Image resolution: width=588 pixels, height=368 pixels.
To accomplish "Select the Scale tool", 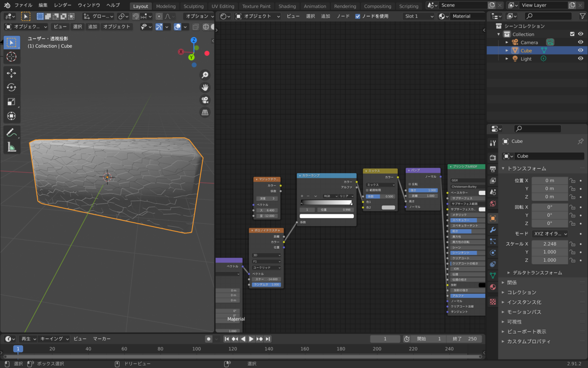I will (11, 102).
